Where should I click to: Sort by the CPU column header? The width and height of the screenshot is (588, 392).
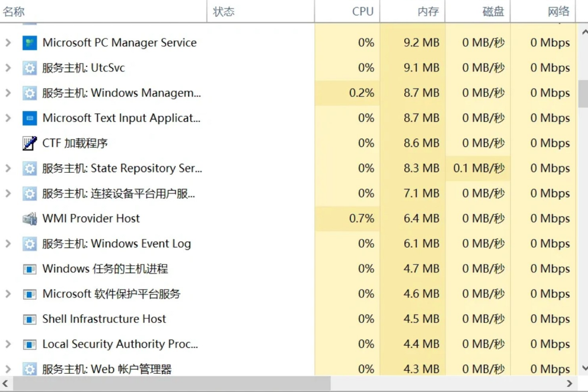click(348, 11)
